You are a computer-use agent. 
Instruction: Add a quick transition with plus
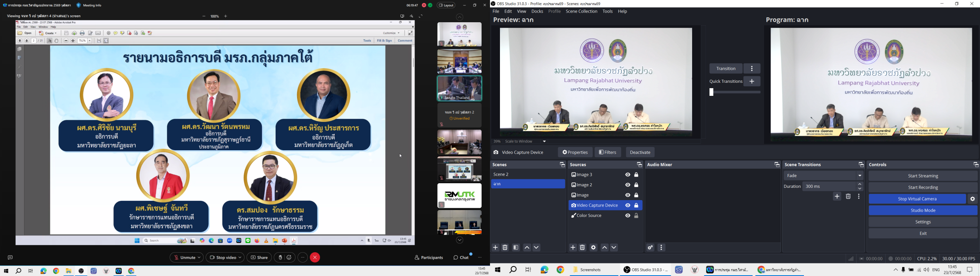pos(752,81)
